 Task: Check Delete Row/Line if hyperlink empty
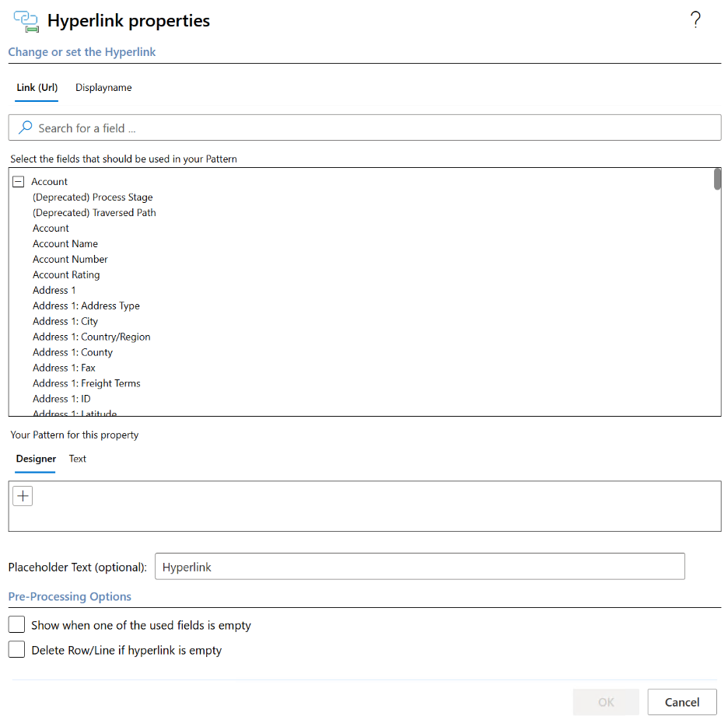[x=17, y=649]
